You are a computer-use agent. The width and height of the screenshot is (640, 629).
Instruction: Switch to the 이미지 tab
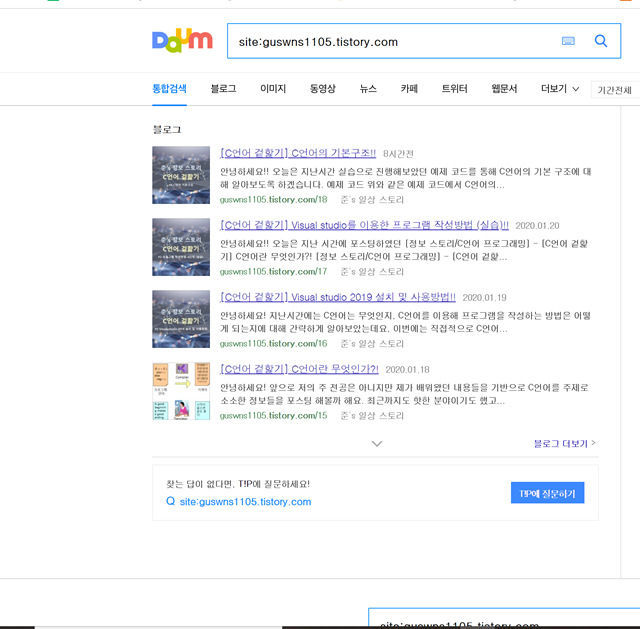pos(273,89)
